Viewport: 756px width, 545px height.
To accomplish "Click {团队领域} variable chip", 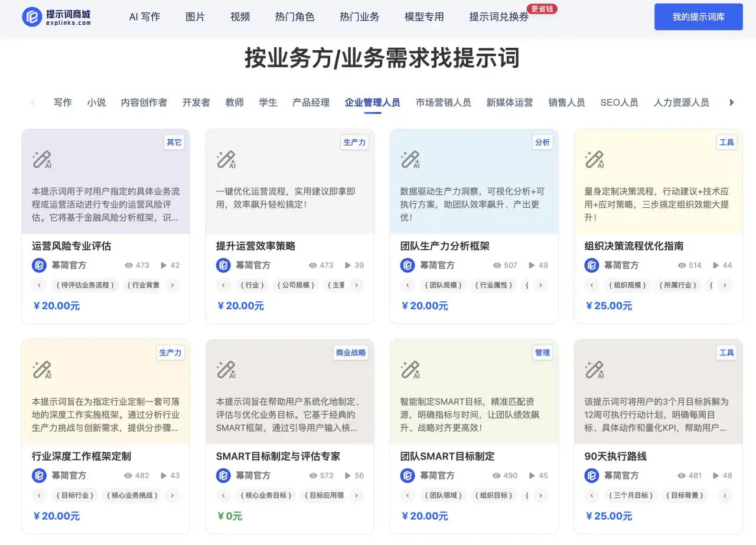I will 443,495.
